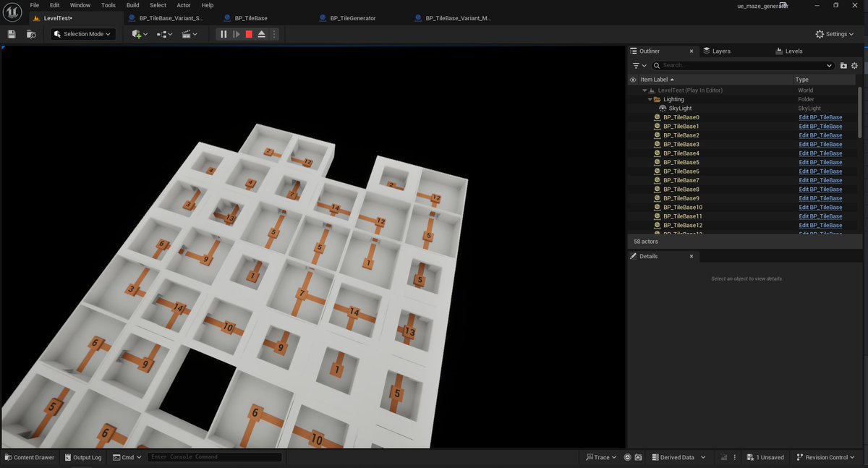Create a new folder in the Outliner
Screen dimensions: 868x468
pos(843,65)
